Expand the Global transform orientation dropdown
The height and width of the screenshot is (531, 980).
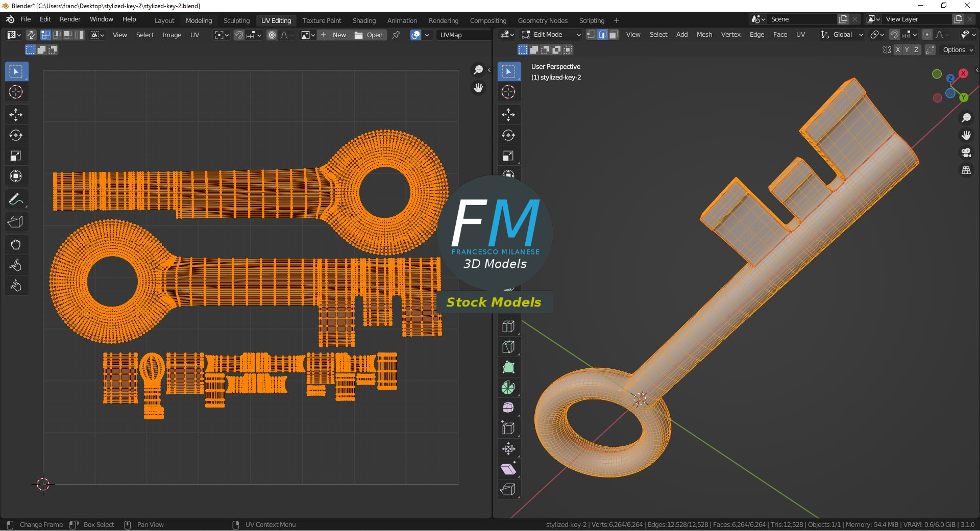click(842, 35)
